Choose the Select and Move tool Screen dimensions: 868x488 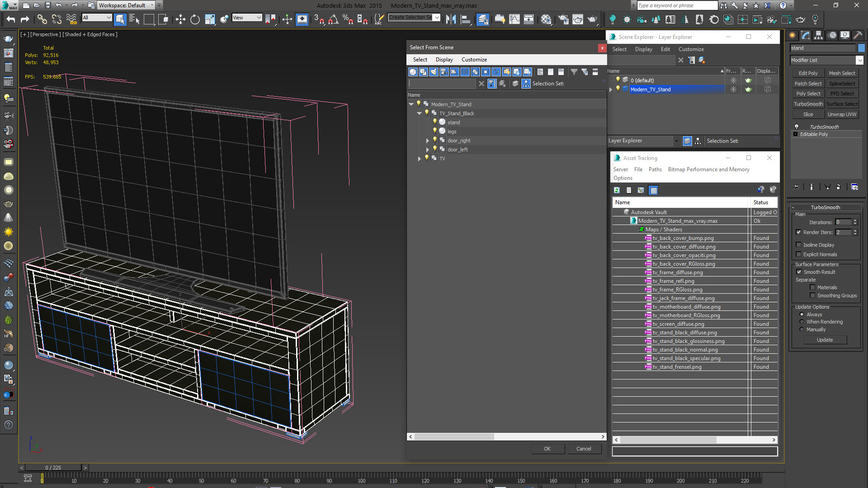pos(180,19)
